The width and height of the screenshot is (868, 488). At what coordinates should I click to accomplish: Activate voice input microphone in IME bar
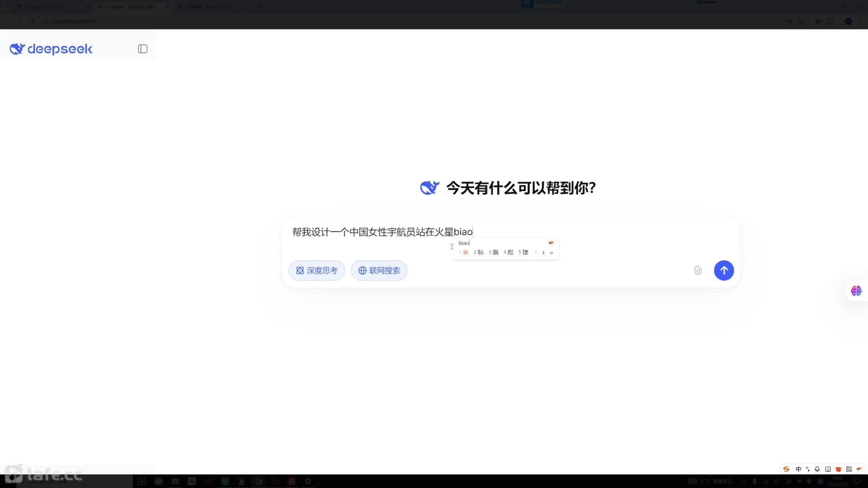point(817,469)
